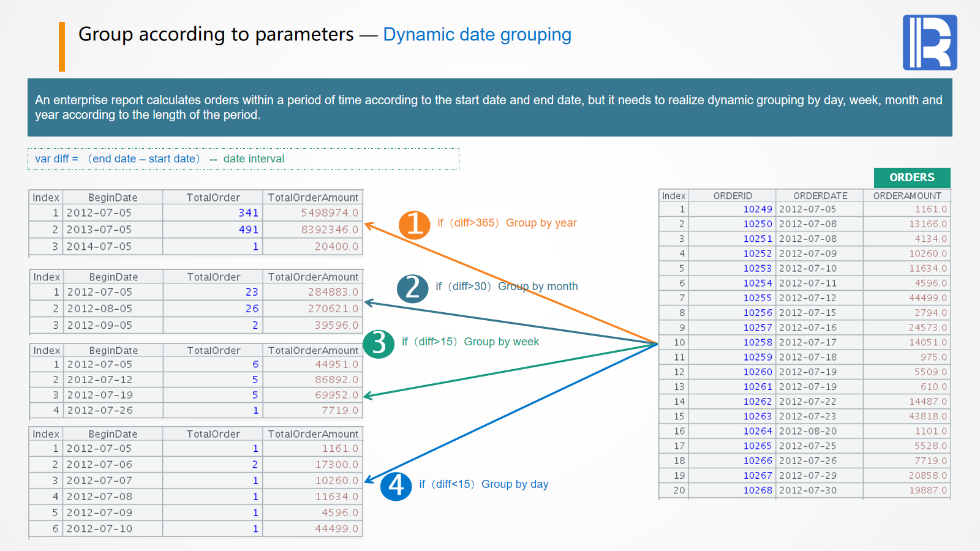Click the green number 3 circle
Screen dimensions: 980x551
click(x=379, y=343)
